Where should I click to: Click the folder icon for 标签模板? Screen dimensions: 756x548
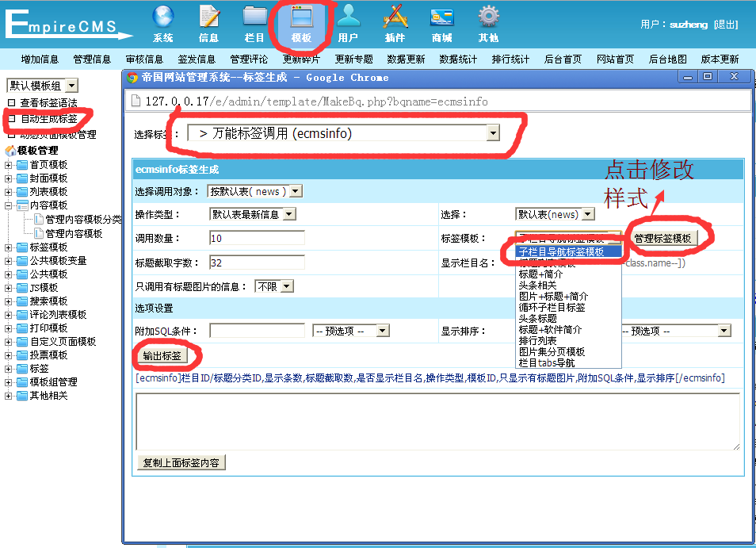(x=22, y=247)
